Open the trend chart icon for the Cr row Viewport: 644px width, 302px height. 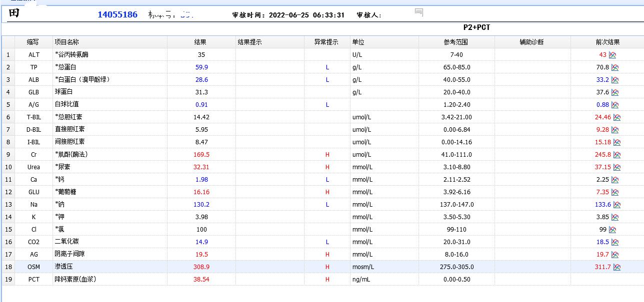pos(617,155)
